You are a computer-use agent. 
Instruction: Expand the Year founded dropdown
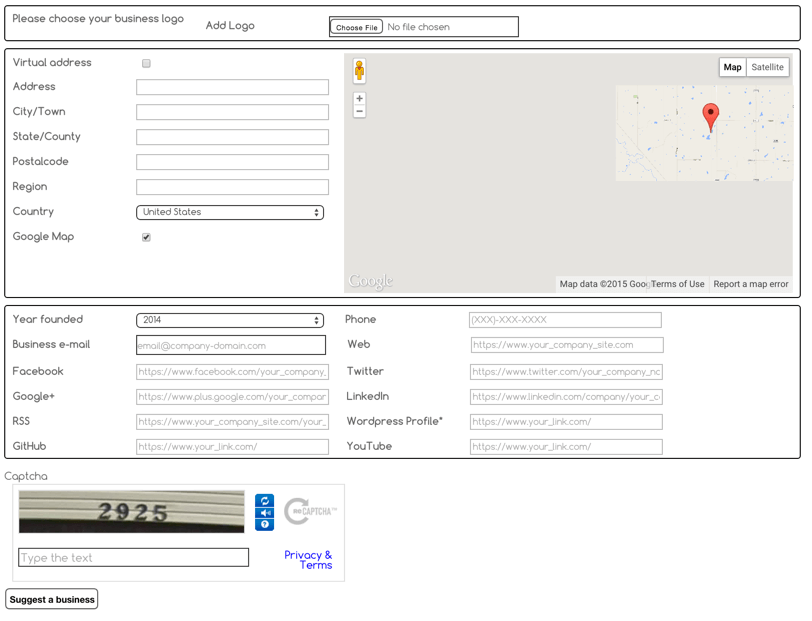[230, 320]
